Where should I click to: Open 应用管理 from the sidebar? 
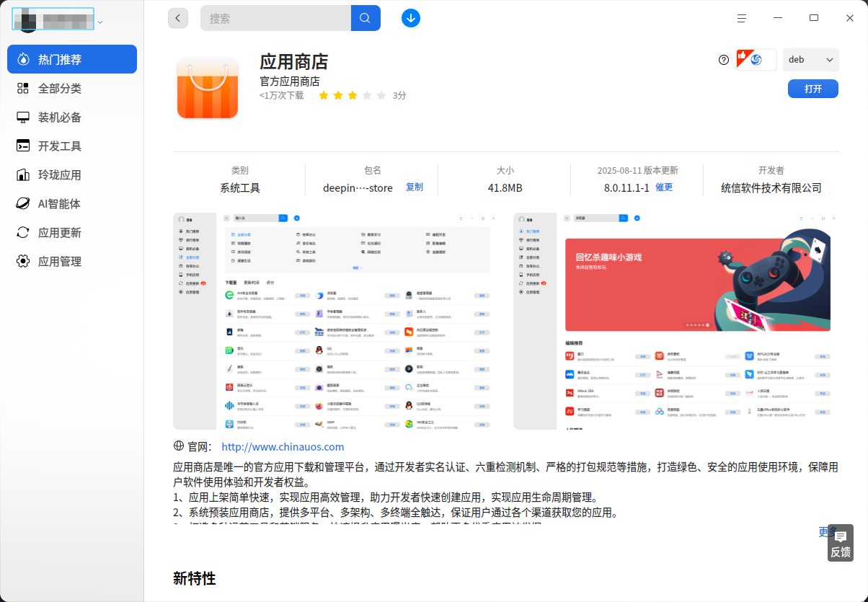coord(72,261)
